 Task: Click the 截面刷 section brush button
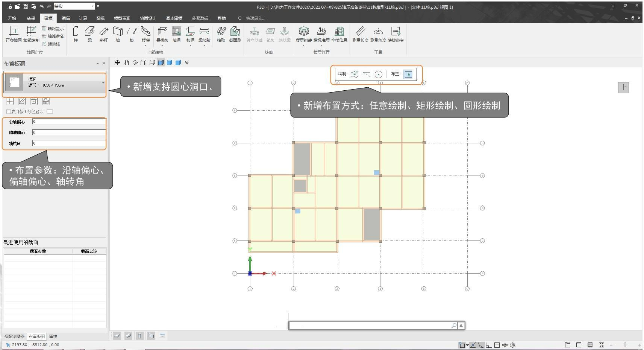235,34
